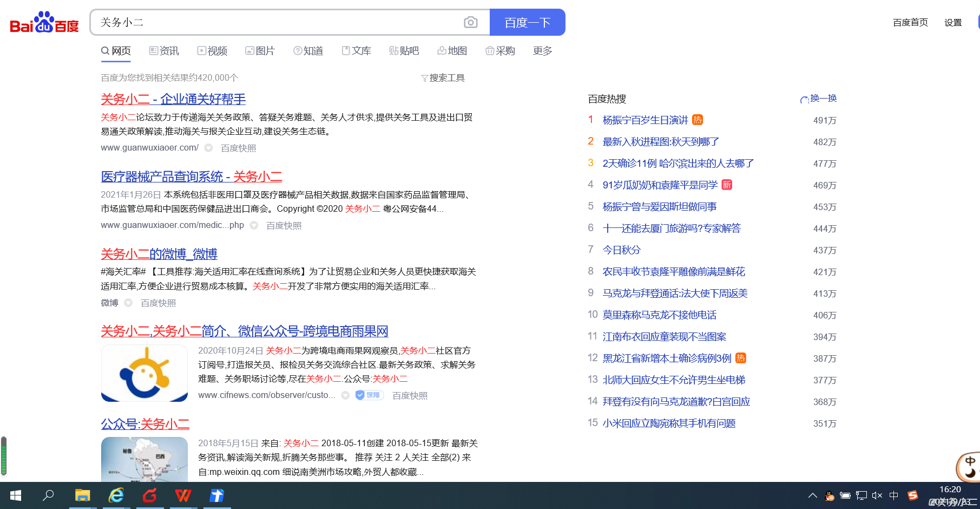Screen dimensions: 980x509
Task: Open Windows taskbar search
Action: tap(48, 495)
